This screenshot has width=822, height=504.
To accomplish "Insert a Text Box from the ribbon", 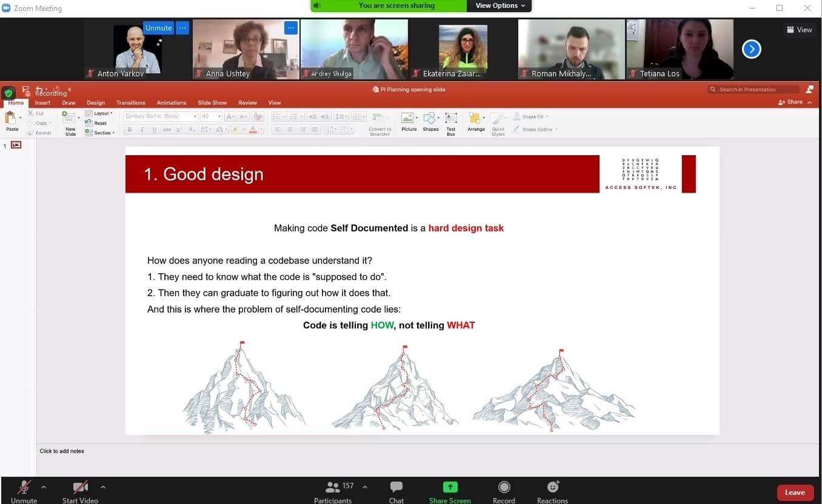I will click(450, 122).
